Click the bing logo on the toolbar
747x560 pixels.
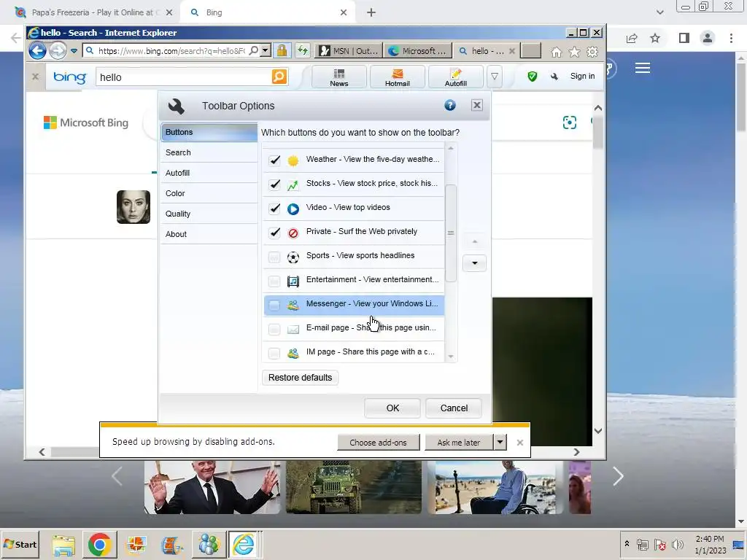(x=69, y=77)
